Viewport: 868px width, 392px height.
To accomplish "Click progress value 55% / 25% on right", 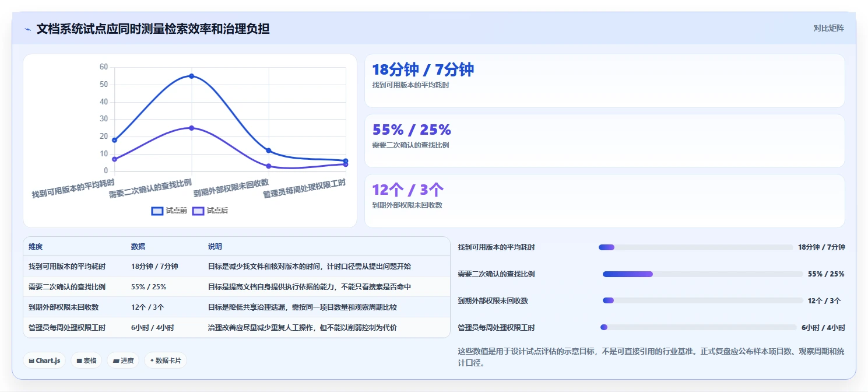I will [826, 274].
